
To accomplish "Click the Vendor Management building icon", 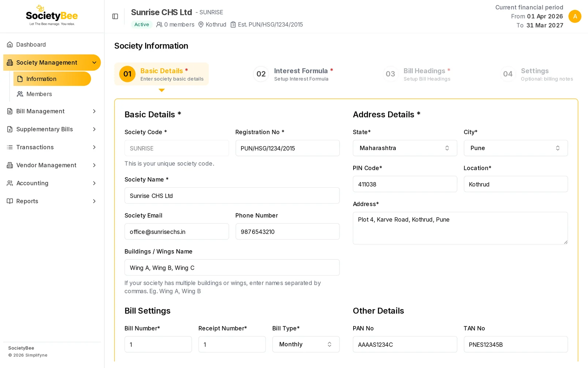I will tap(10, 165).
